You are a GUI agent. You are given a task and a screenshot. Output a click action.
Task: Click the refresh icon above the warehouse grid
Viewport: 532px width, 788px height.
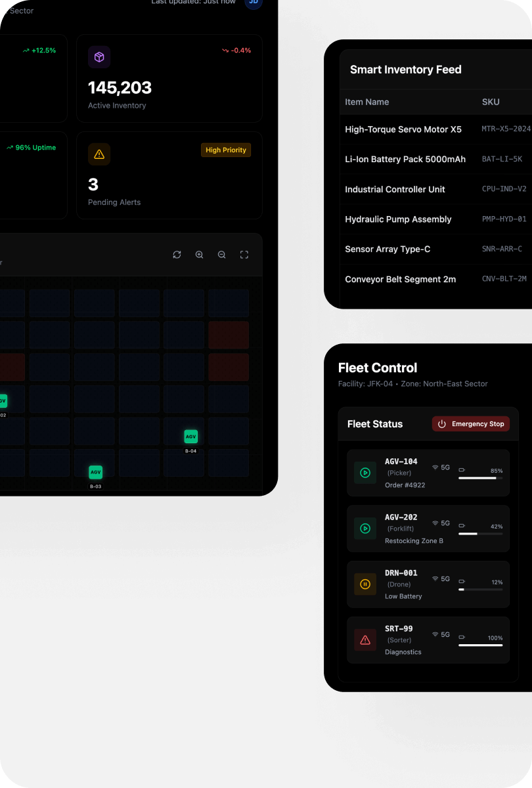click(x=177, y=254)
